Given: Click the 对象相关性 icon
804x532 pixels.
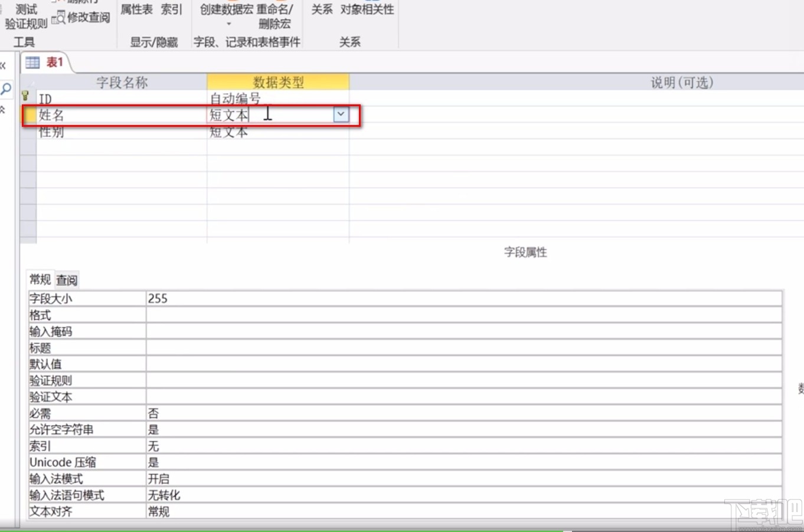Looking at the screenshot, I should (367, 9).
